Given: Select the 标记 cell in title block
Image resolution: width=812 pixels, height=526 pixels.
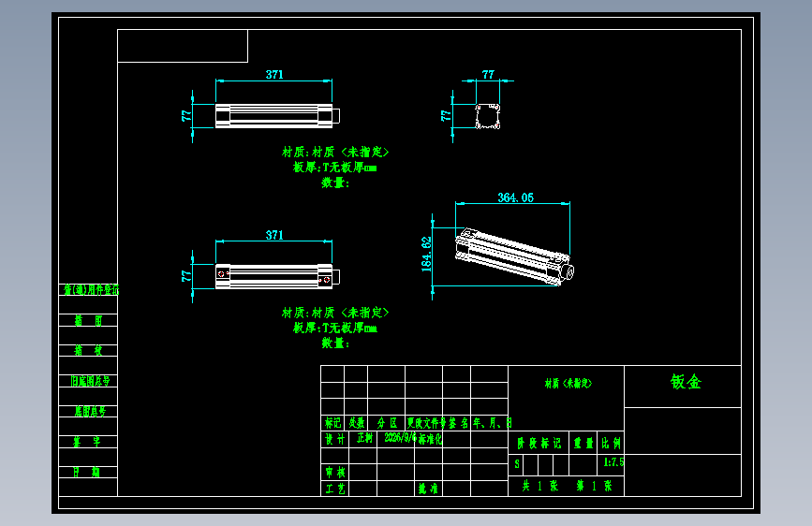Looking at the screenshot, I should [x=333, y=423].
